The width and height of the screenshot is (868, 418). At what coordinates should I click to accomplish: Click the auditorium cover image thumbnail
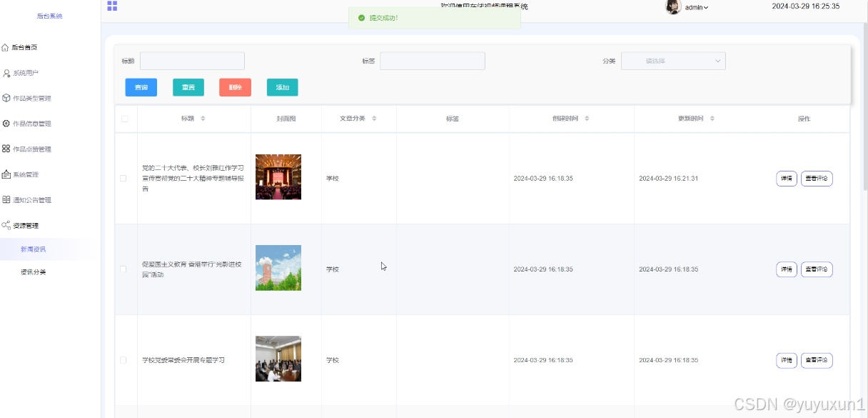(278, 176)
